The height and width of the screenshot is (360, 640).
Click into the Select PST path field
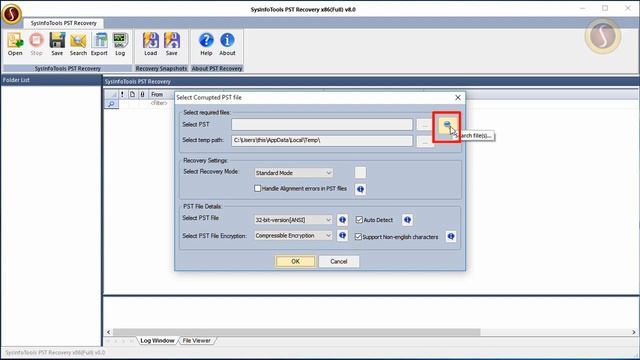tap(322, 124)
